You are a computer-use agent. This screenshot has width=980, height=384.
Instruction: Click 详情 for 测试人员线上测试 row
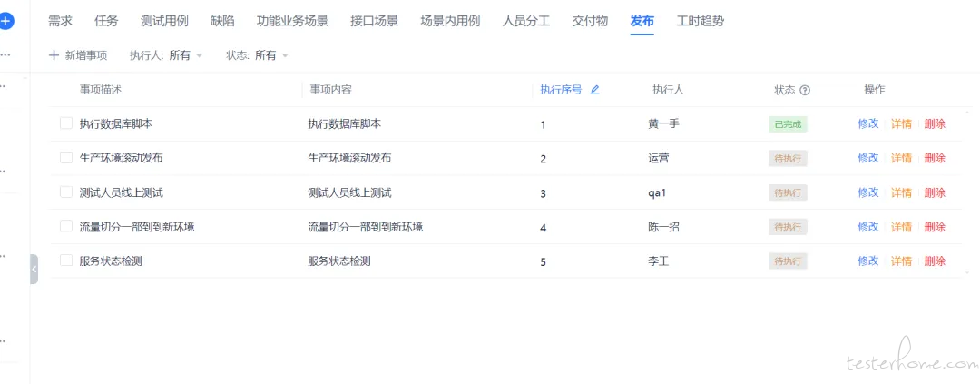point(901,192)
